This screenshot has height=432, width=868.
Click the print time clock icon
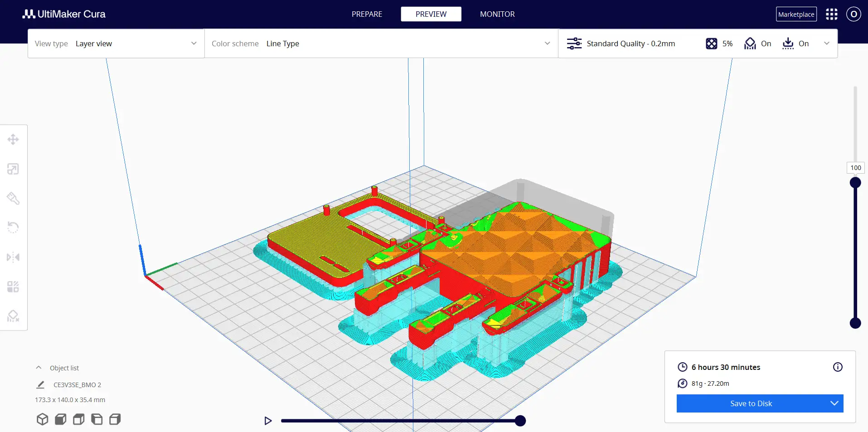click(682, 367)
